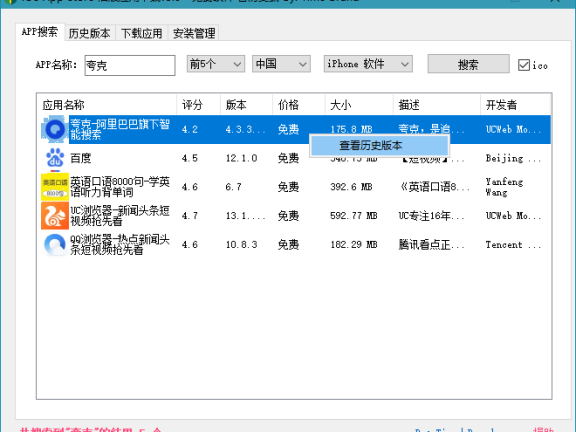
Task: Click the 大小 column header
Action: [359, 105]
